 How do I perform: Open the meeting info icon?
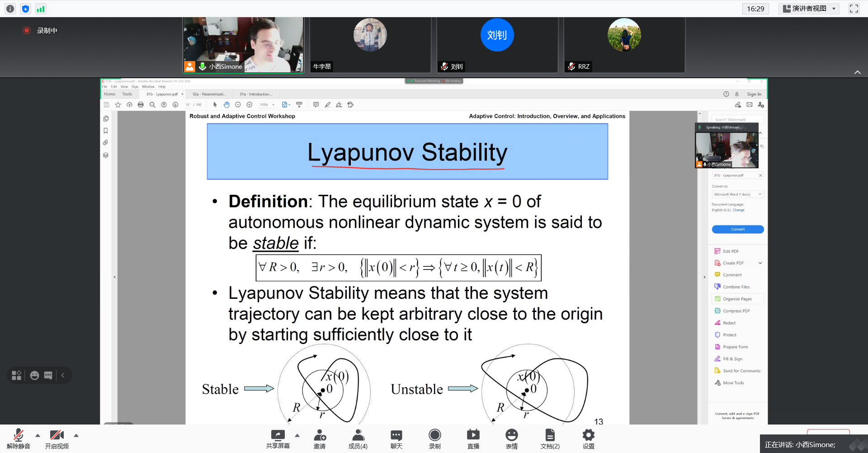[x=10, y=9]
